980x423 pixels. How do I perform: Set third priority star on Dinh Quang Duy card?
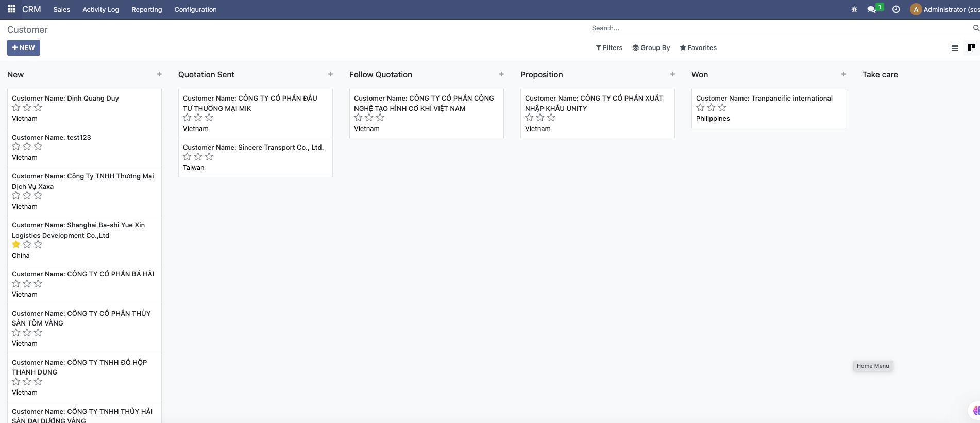coord(38,108)
